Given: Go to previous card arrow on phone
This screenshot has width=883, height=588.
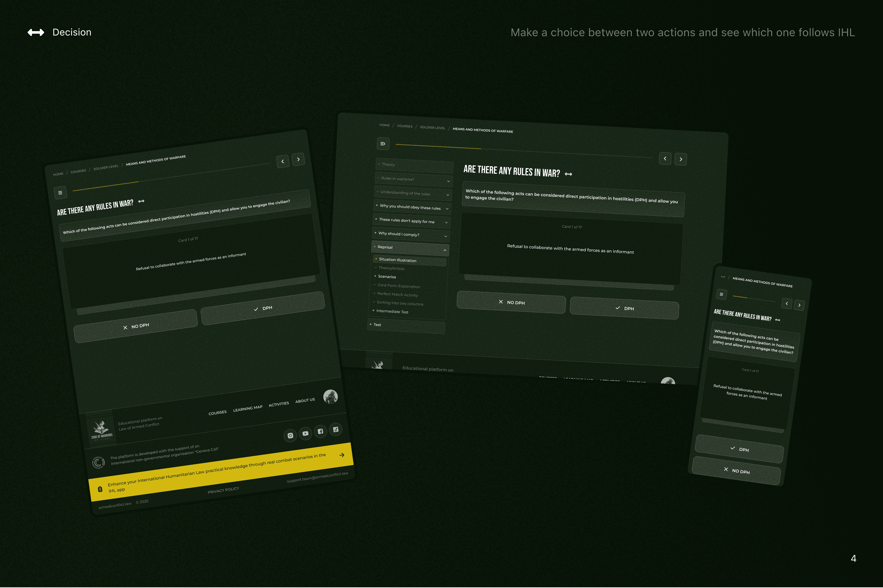Looking at the screenshot, I should pyautogui.click(x=787, y=303).
